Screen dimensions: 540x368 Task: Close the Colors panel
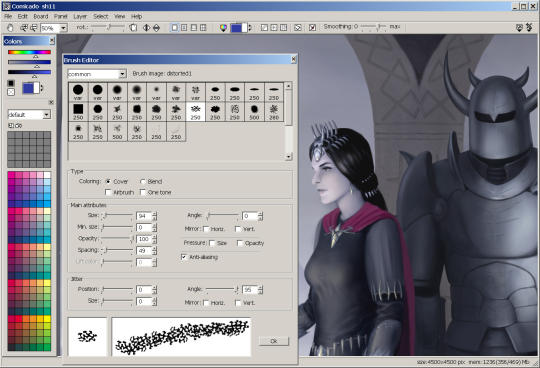[52, 41]
